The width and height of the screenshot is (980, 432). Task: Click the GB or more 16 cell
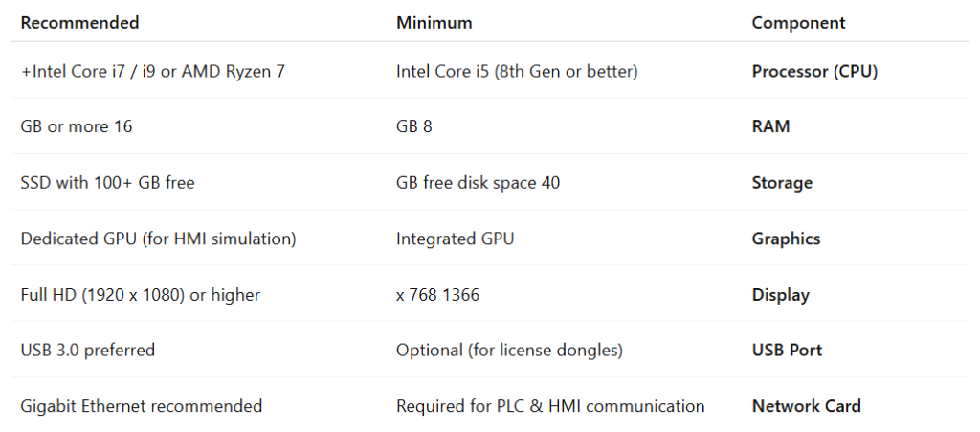click(77, 126)
